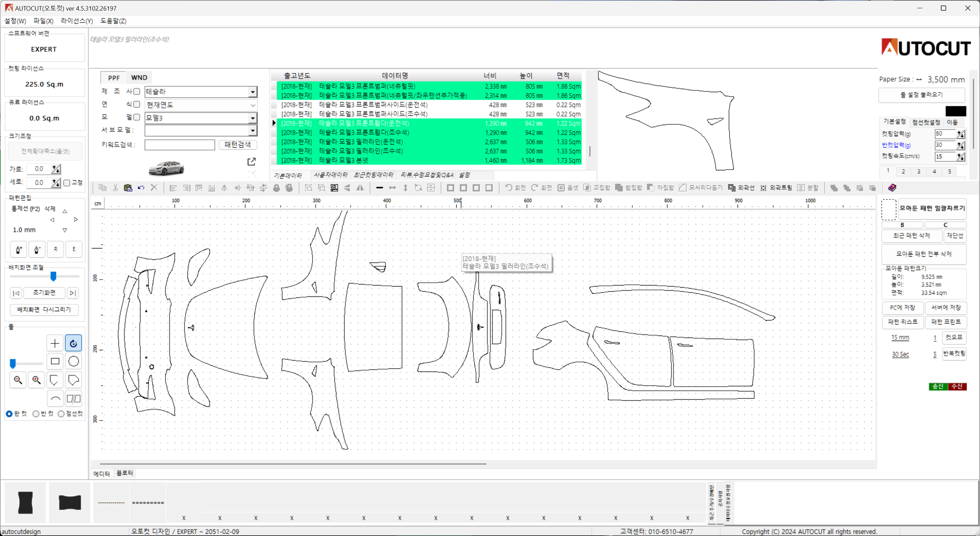Toggle the 연식 year checkbox
Viewport: 980px width, 536px height.
(x=136, y=104)
